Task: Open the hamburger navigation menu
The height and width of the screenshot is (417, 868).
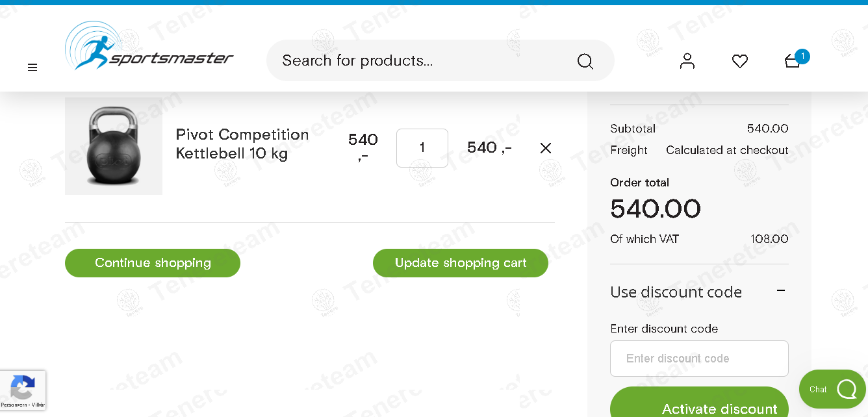Action: (x=32, y=67)
